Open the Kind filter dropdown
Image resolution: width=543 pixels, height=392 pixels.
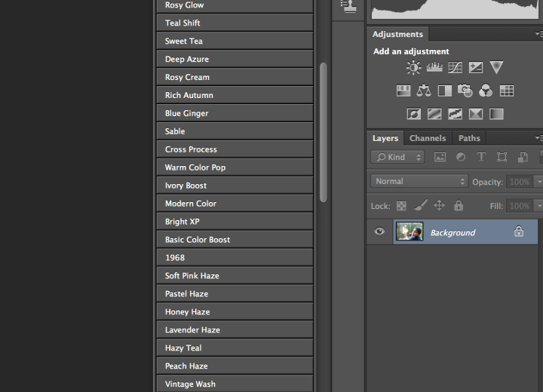pyautogui.click(x=397, y=158)
